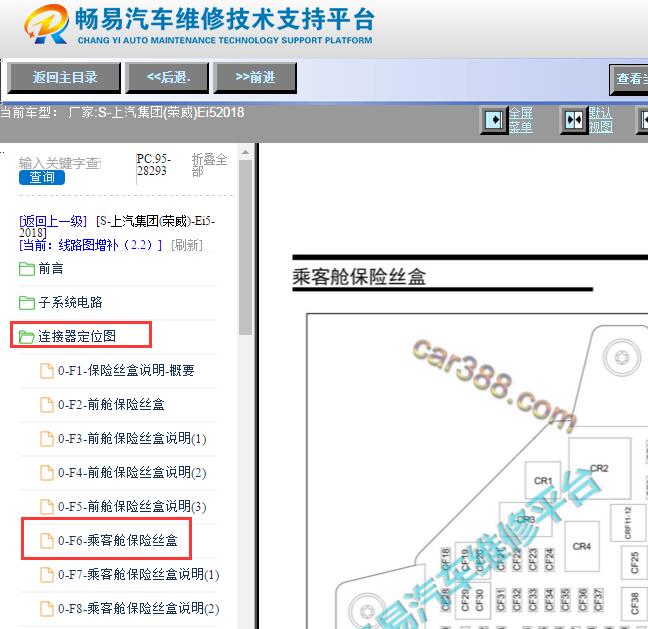This screenshot has height=629, width=648.
Task: Expand the 子系统电路 folder
Action: pos(70,303)
